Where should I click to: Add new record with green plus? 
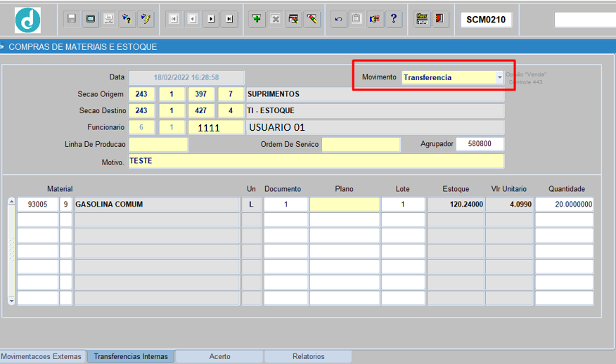[x=257, y=19]
